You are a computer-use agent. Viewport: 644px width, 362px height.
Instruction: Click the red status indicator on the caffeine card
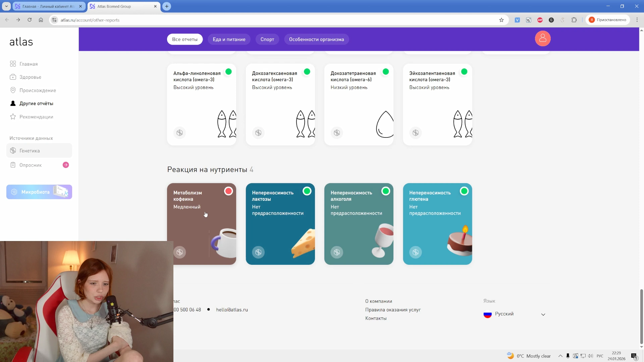click(x=228, y=191)
